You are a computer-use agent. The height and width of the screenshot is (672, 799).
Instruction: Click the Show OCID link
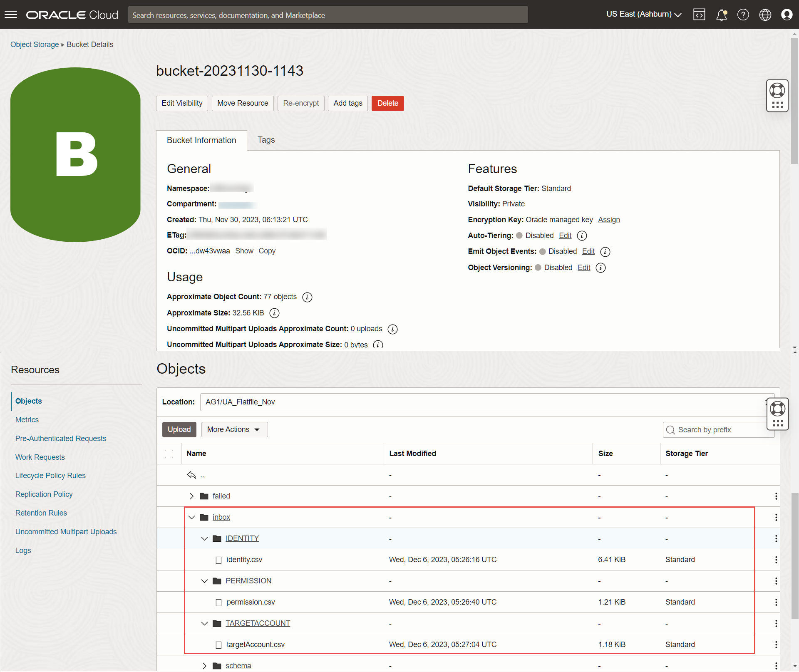click(244, 251)
